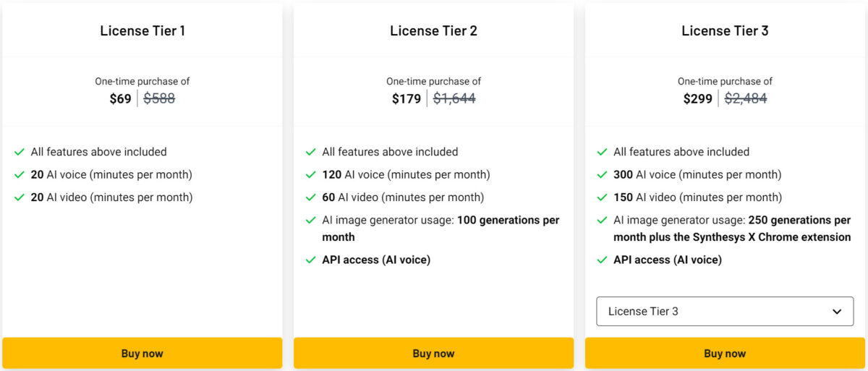Click checkmark next to 120 AI voice
The height and width of the screenshot is (371, 868).
[311, 175]
